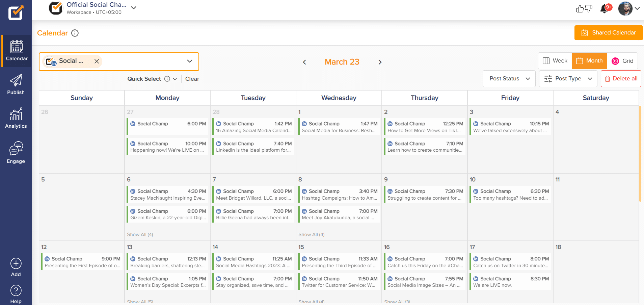The width and height of the screenshot is (644, 305).
Task: Click the Social Champ logo in sidebar
Action: (x=16, y=13)
